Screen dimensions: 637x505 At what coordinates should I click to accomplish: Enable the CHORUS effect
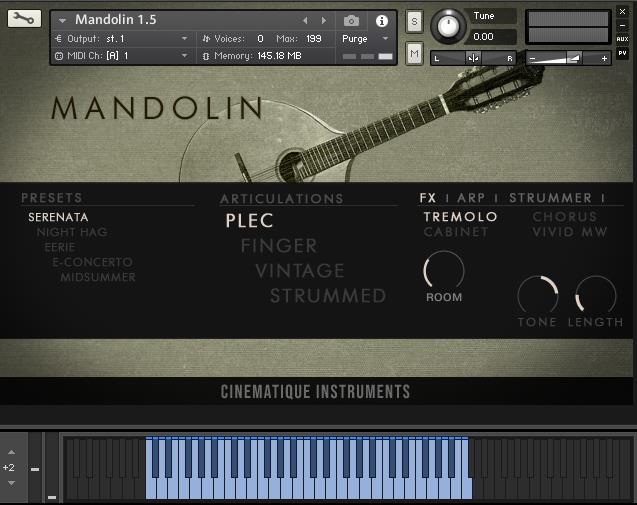point(565,217)
